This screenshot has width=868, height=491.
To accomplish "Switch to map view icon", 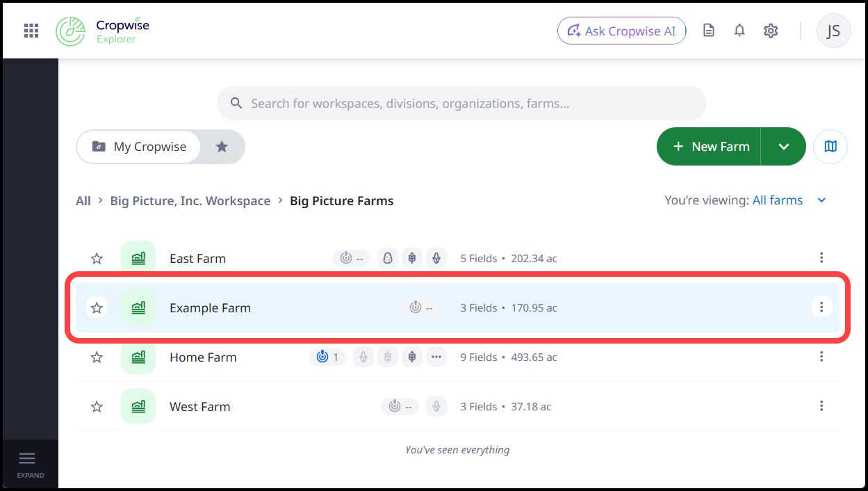I will [830, 147].
